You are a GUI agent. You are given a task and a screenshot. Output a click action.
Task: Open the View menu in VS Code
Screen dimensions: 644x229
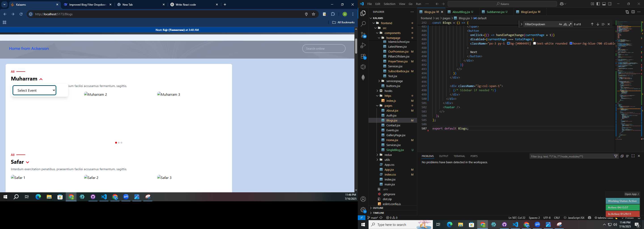402,4
